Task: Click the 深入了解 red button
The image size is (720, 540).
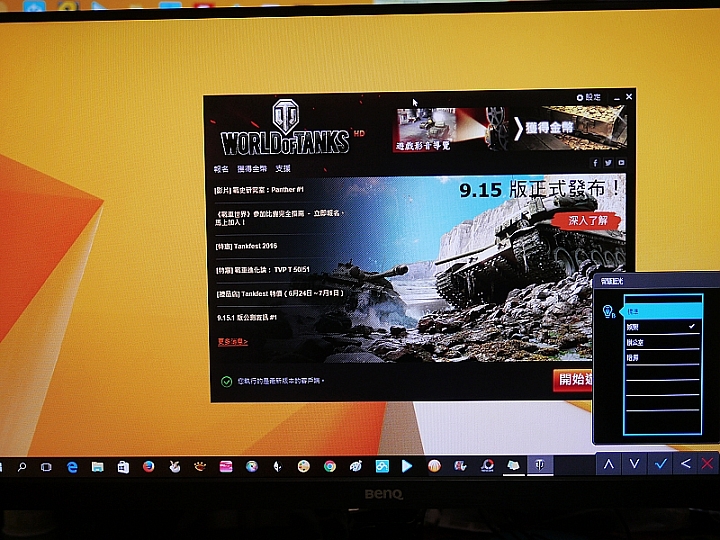Action: 588,220
